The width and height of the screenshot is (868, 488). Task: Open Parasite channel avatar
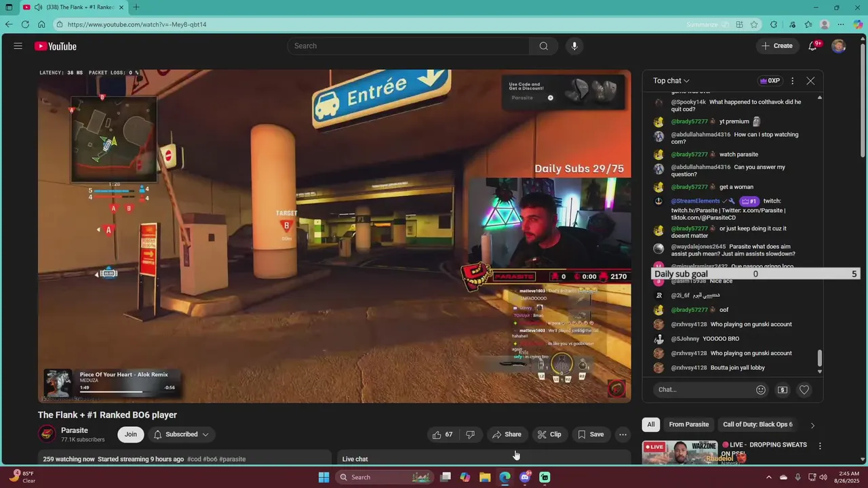(x=47, y=434)
